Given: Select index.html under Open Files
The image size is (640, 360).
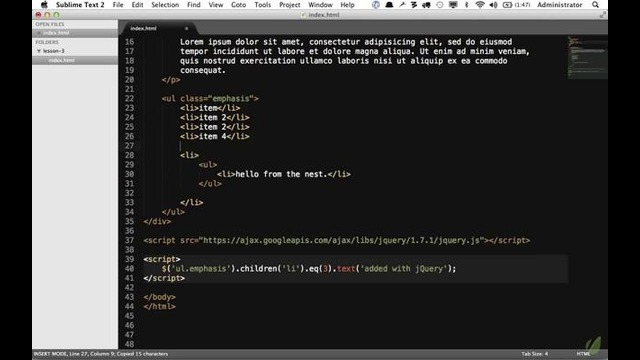Looking at the screenshot, I should coord(75,33).
